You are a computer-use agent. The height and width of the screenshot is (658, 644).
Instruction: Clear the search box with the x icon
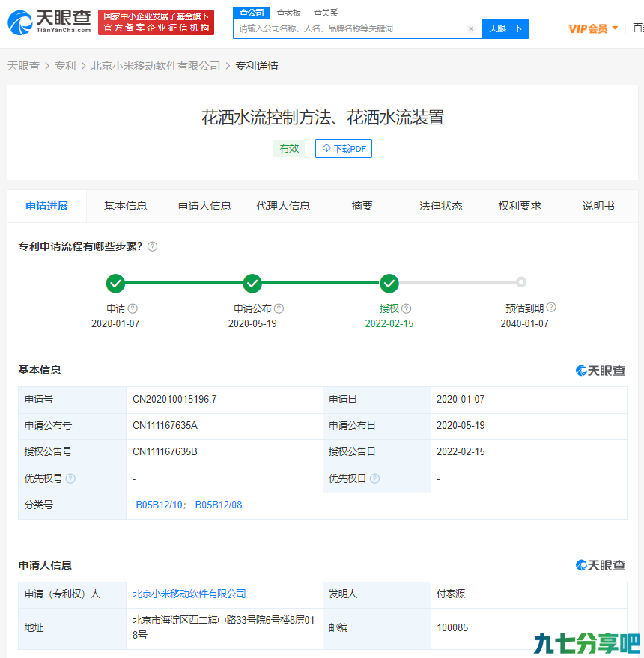point(470,28)
